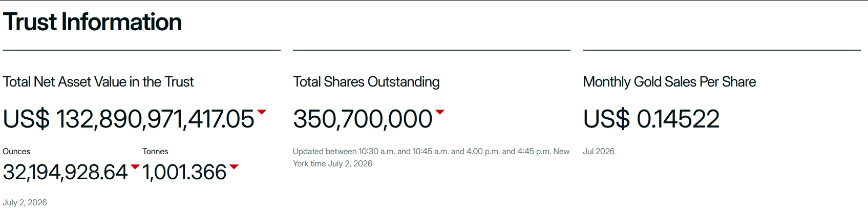The height and width of the screenshot is (212, 868).
Task: Click the 32,194,928.64 ounces figure
Action: coord(65,172)
